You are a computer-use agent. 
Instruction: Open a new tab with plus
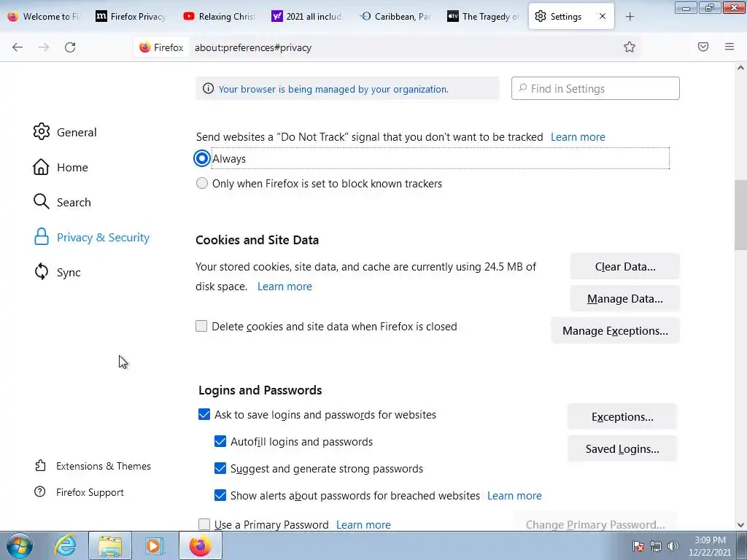coord(630,17)
